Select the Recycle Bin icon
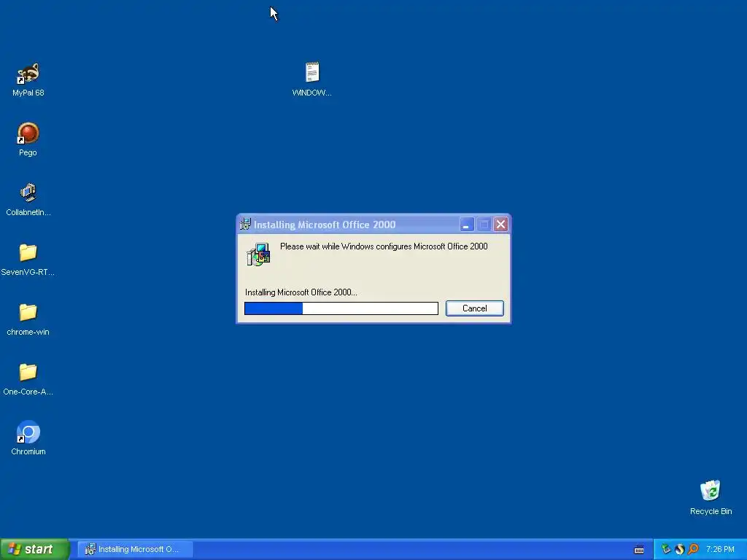 [711, 491]
